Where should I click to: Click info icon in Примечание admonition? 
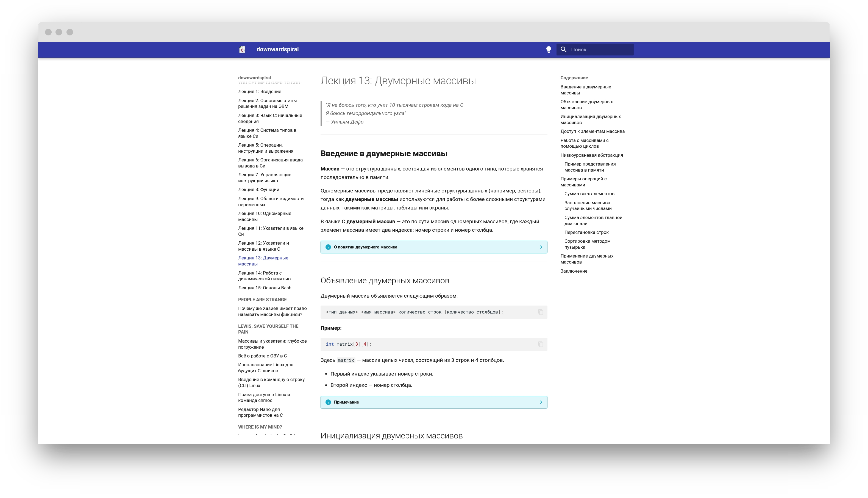(328, 402)
